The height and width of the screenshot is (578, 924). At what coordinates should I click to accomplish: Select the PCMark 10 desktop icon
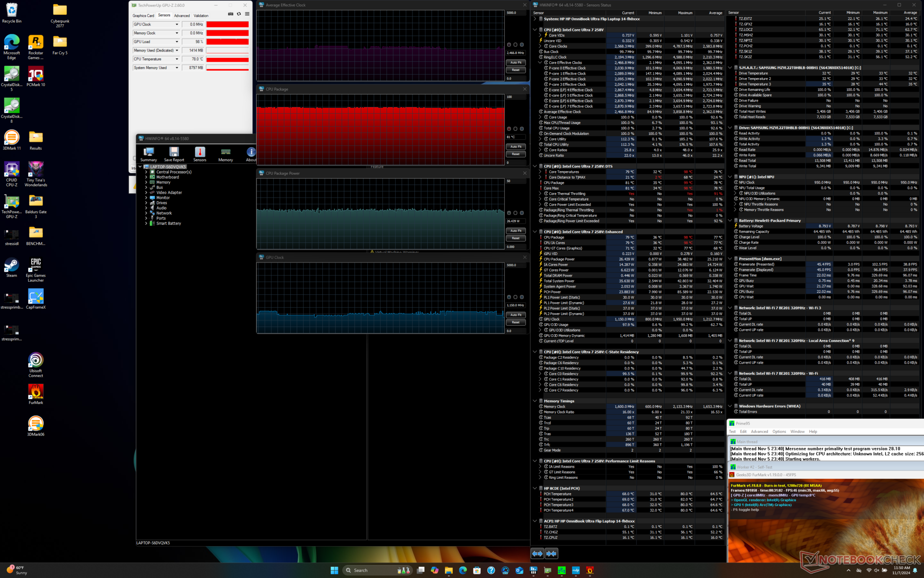pyautogui.click(x=36, y=77)
